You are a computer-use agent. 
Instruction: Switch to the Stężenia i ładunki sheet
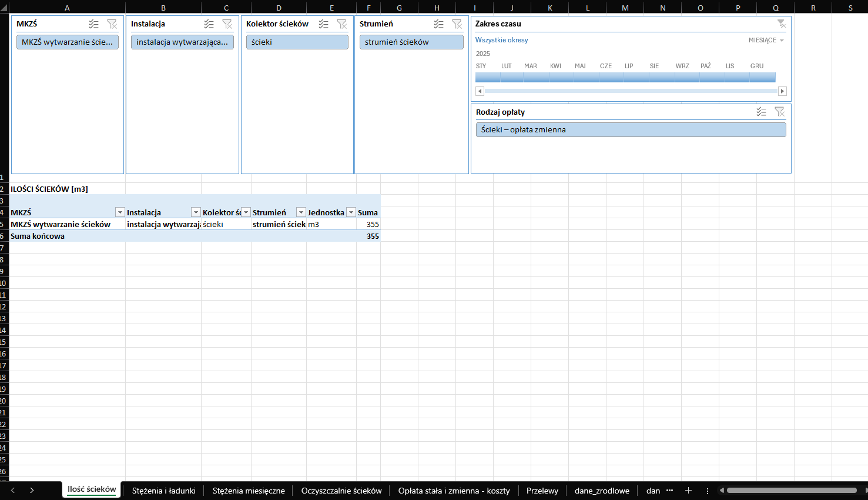163,491
